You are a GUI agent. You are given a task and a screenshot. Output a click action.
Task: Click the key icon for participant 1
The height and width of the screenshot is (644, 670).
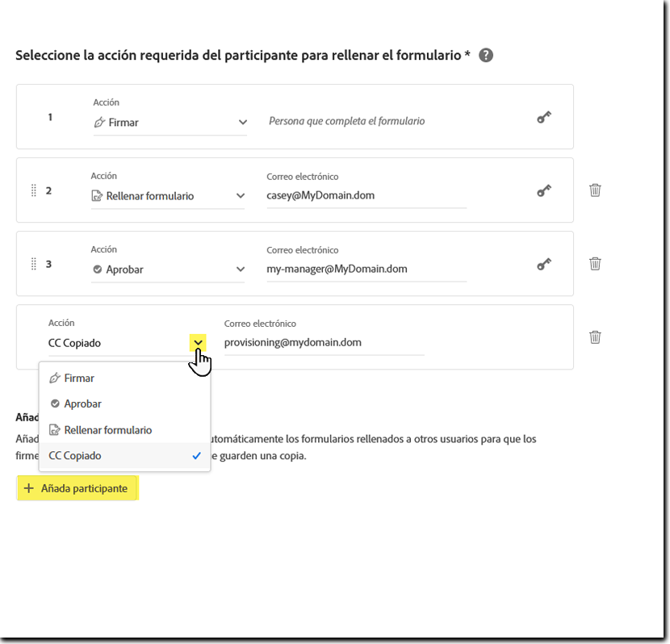543,117
